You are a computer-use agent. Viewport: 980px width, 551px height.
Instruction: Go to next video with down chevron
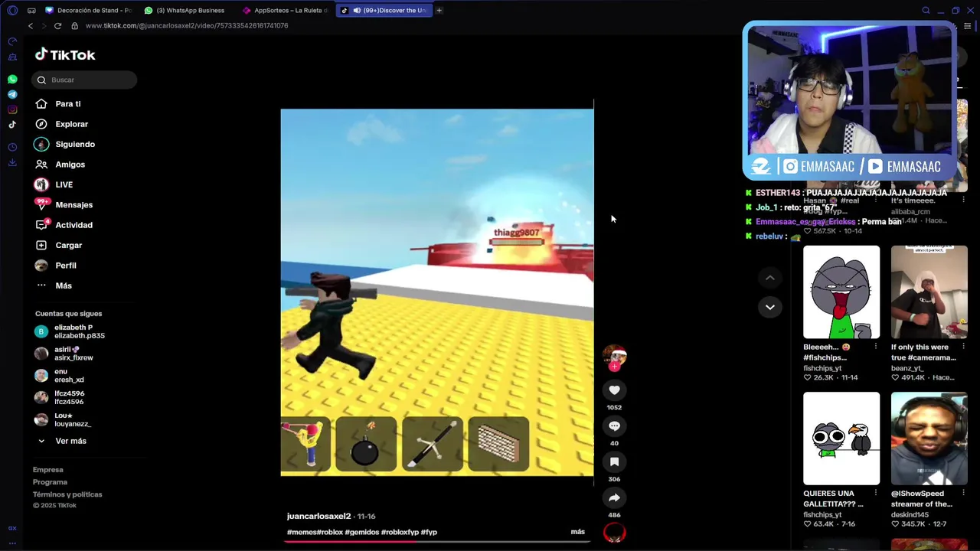pyautogui.click(x=770, y=307)
